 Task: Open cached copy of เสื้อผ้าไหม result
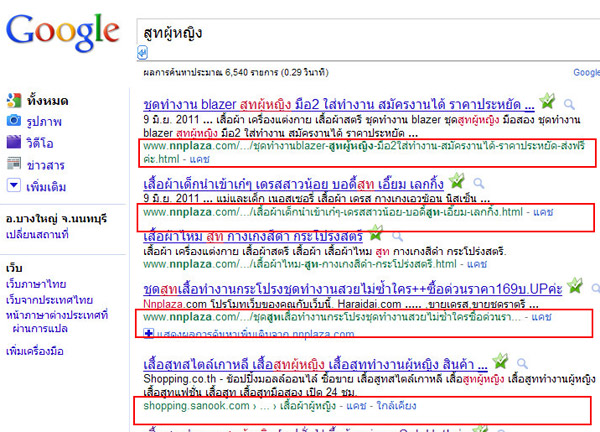477,264
